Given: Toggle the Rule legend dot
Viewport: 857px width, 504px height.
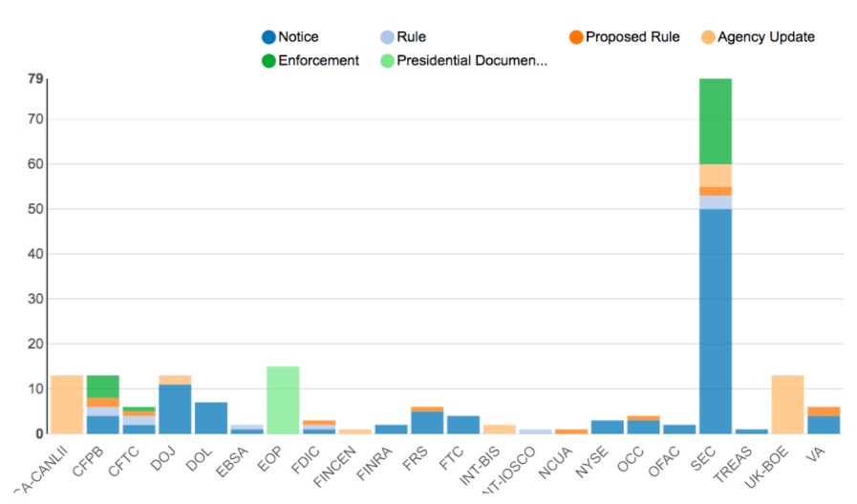Looking at the screenshot, I should pos(387,37).
